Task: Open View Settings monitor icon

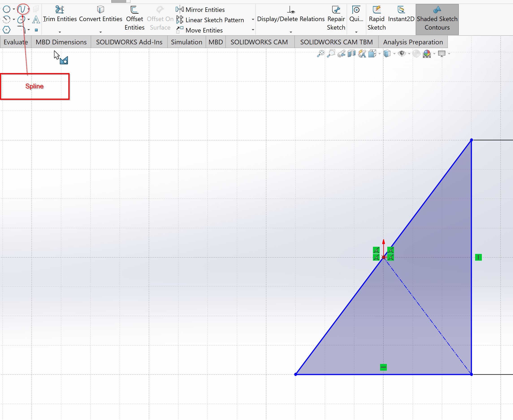Action: coord(442,54)
